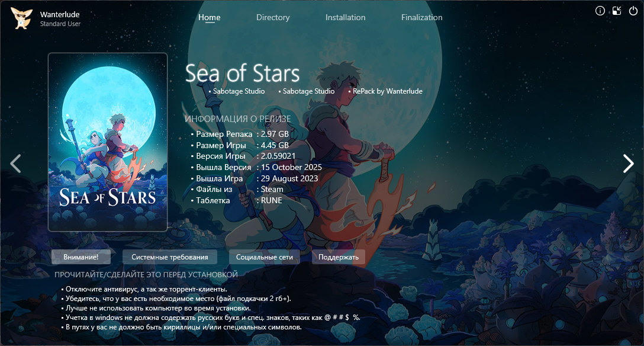
Task: Open Системные требования section
Action: [170, 257]
